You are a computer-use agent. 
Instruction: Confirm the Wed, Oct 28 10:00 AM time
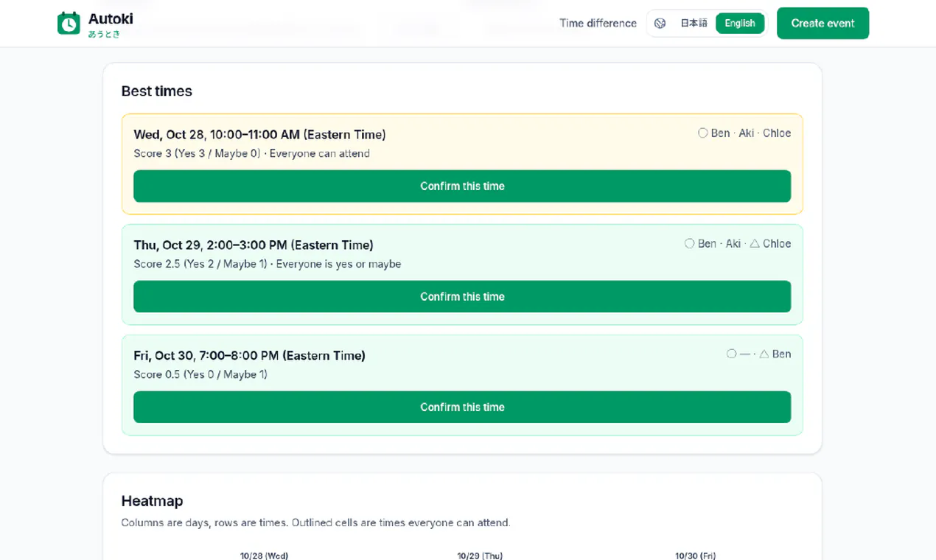462,186
